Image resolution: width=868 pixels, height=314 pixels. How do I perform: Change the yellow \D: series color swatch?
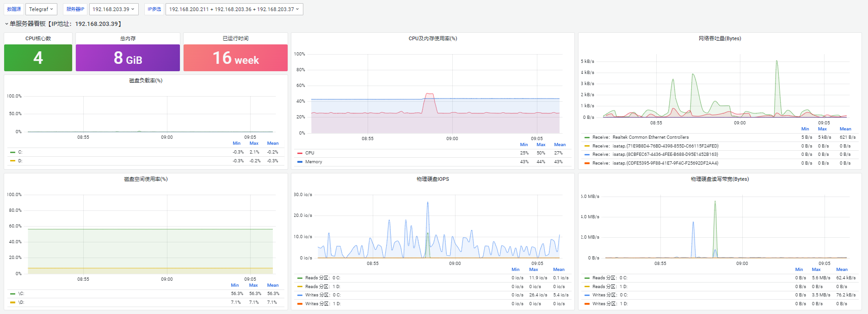coord(13,302)
